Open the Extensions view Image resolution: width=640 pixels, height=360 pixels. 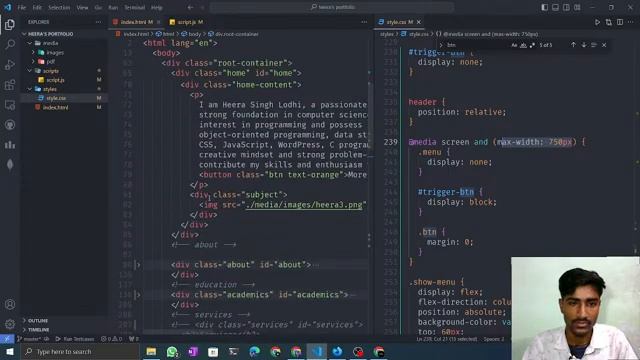[10, 84]
